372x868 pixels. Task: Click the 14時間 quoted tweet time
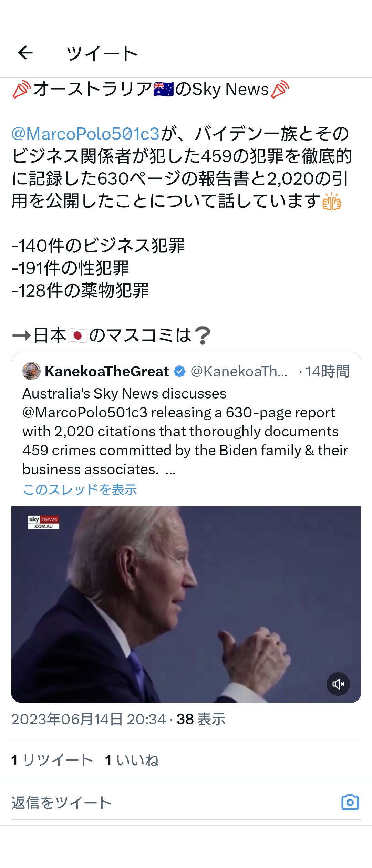coord(327,371)
